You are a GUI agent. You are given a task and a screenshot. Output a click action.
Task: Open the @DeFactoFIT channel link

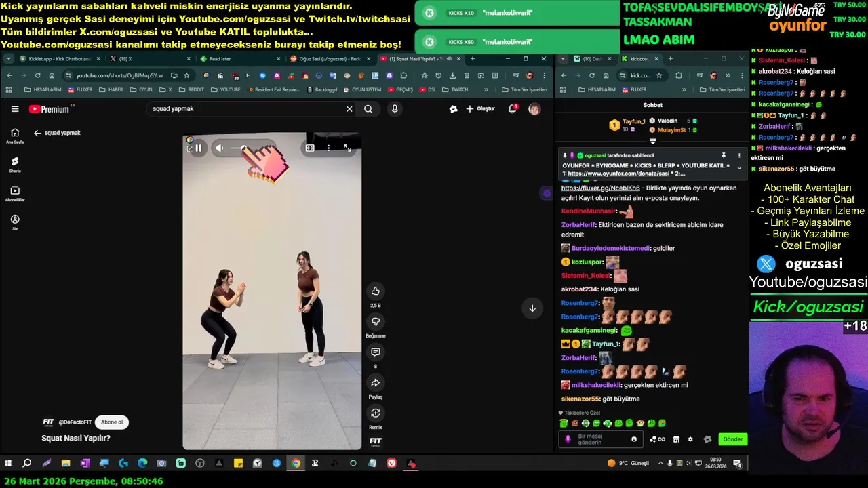[x=75, y=422]
